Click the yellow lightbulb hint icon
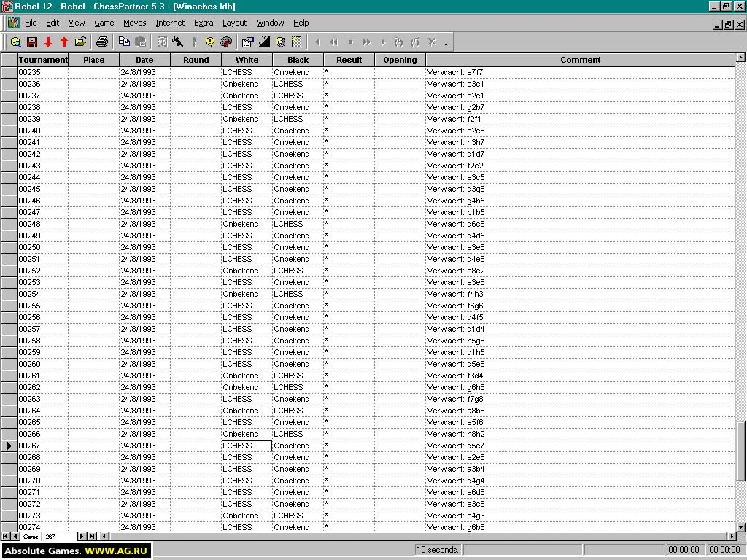This screenshot has height=560, width=747. pos(209,42)
